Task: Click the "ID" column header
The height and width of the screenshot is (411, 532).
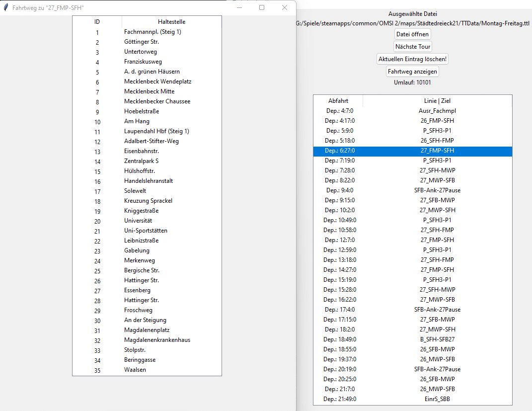Action: coord(97,22)
